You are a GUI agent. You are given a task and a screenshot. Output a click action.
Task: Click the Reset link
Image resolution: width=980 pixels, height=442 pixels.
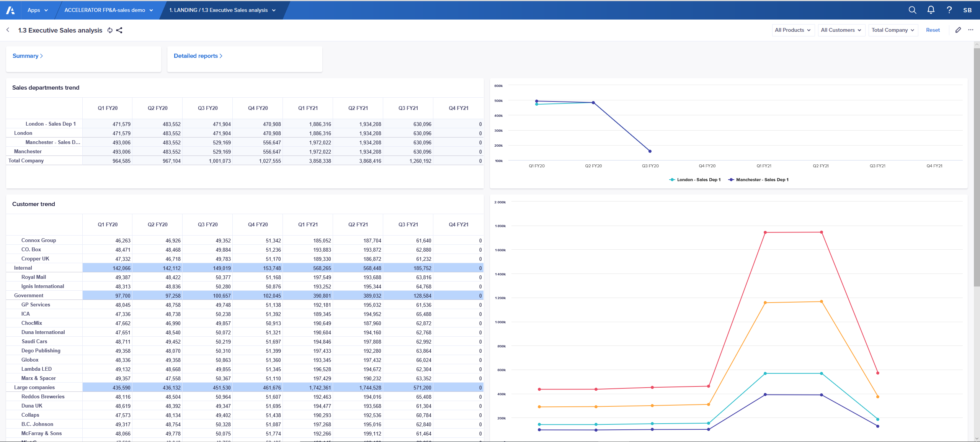click(x=933, y=30)
